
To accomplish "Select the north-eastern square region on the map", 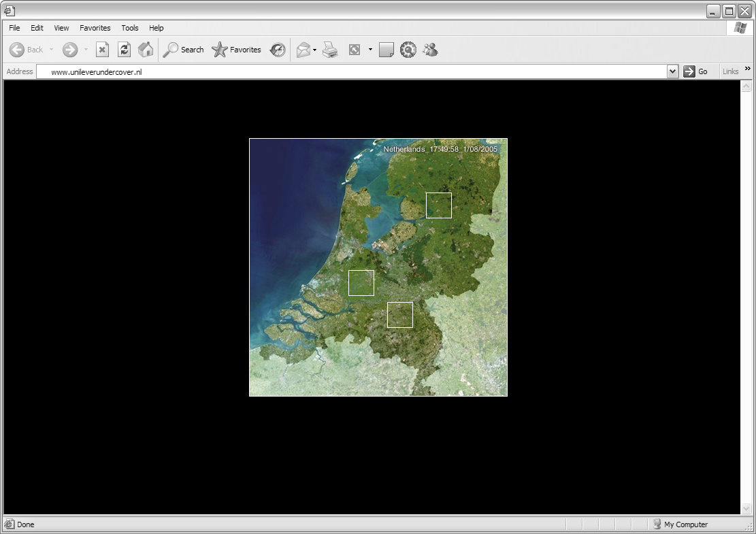I will tap(439, 205).
